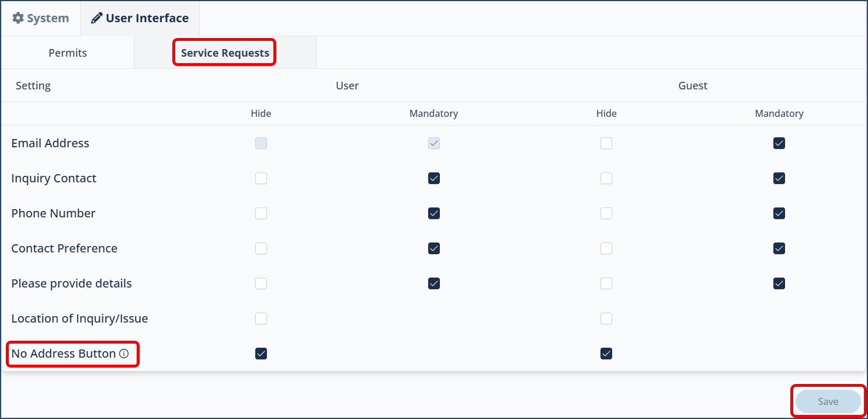Click the info icon beside No Address Button
The width and height of the screenshot is (868, 419).
(124, 354)
